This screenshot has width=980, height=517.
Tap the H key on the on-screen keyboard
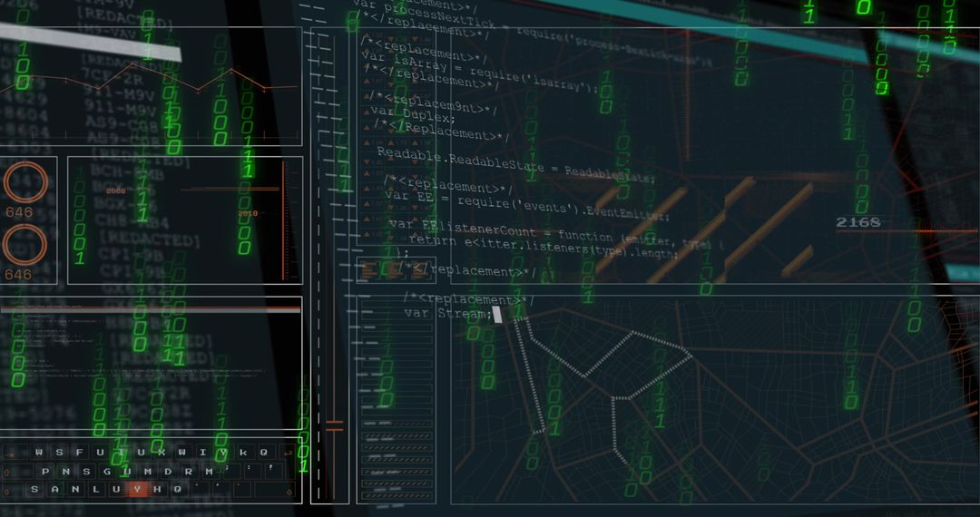click(158, 490)
